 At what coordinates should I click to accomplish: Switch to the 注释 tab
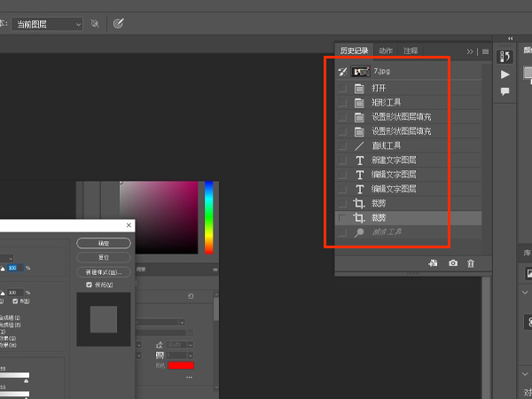411,51
